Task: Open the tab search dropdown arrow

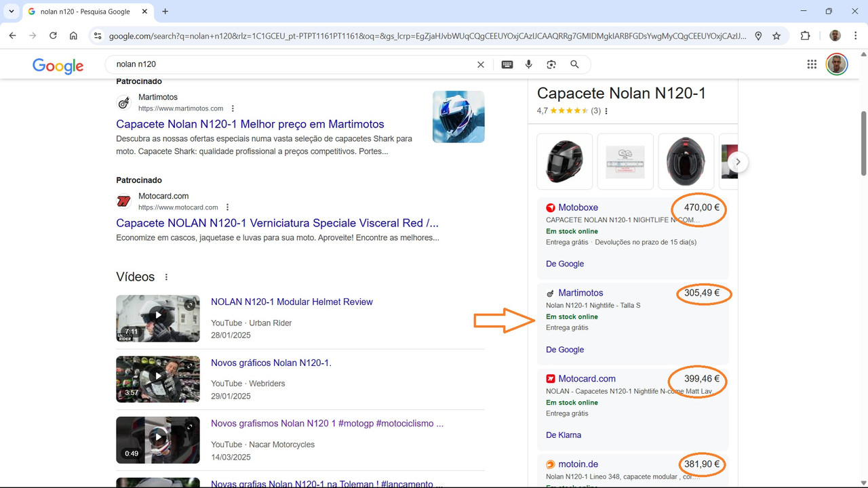Action: pyautogui.click(x=12, y=12)
